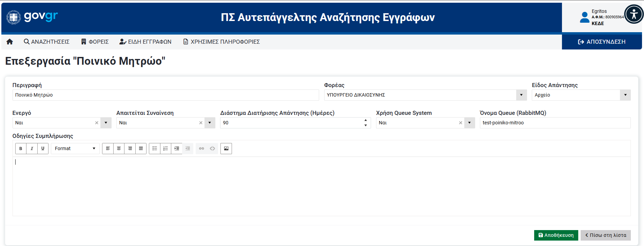The image size is (644, 246).
Task: Click the home icon in navigation bar
Action: pyautogui.click(x=9, y=42)
